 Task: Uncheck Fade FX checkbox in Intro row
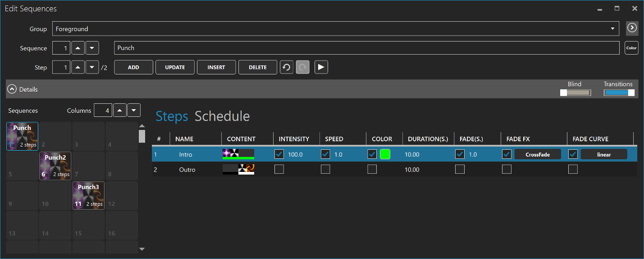pyautogui.click(x=507, y=154)
